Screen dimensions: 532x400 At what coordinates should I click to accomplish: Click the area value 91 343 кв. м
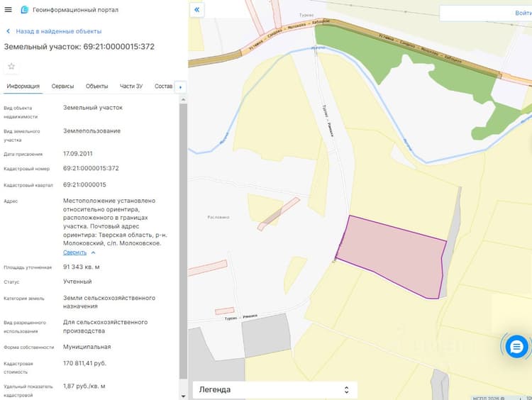pyautogui.click(x=82, y=267)
